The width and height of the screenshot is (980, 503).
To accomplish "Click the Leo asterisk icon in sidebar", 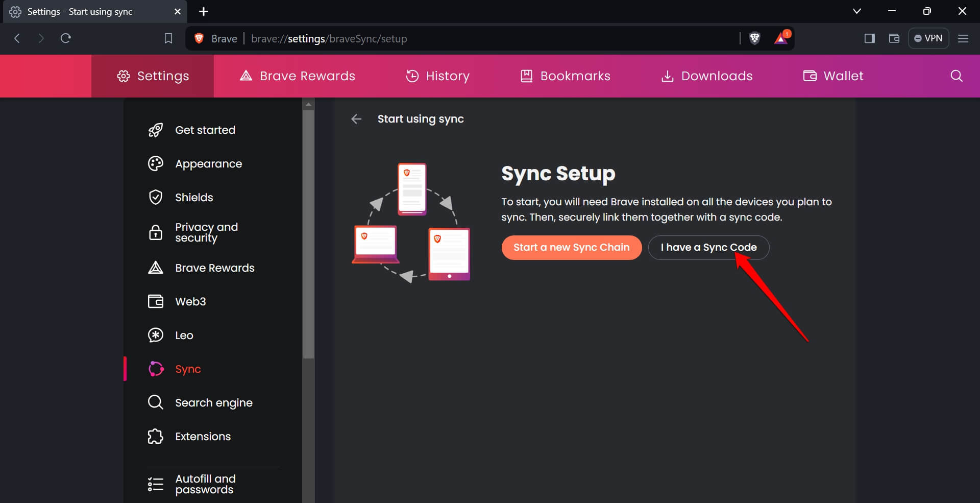I will (156, 336).
